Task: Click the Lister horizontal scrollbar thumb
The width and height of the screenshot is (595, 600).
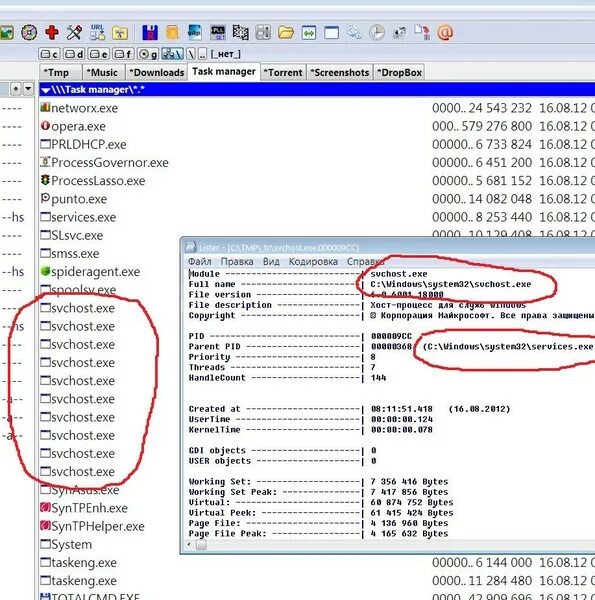Action: pos(201,545)
